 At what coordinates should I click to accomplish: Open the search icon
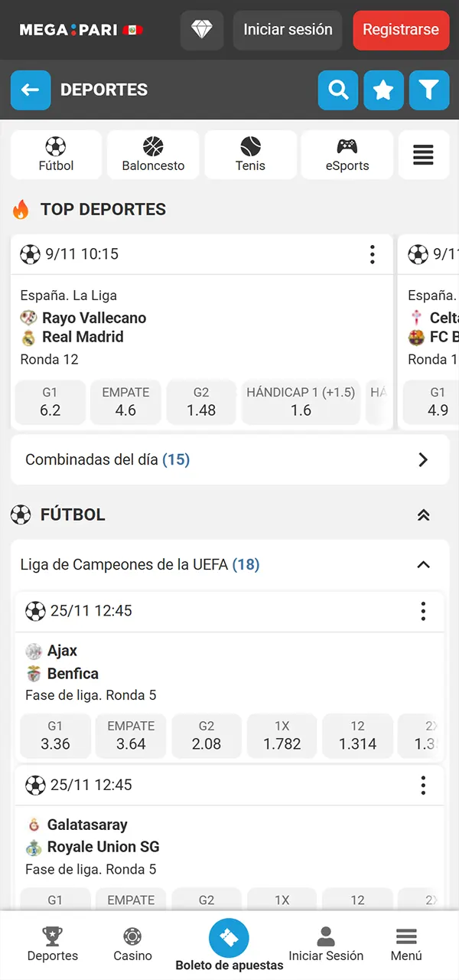tap(337, 90)
